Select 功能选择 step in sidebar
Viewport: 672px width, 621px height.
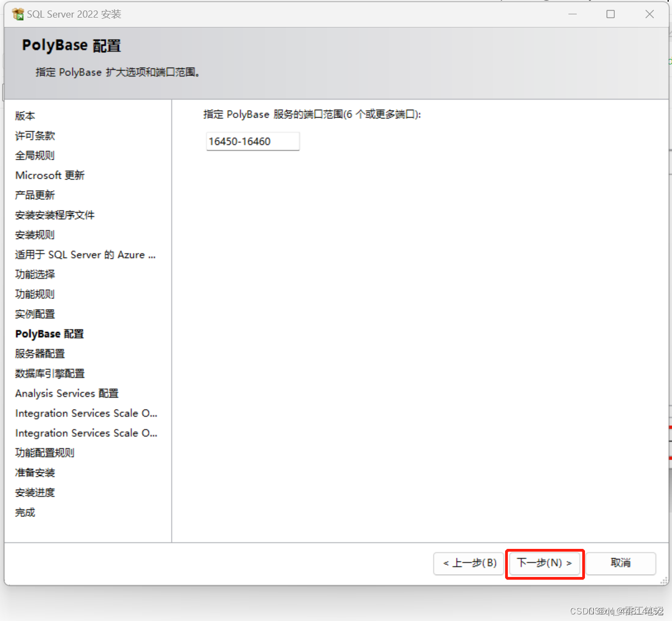click(35, 274)
